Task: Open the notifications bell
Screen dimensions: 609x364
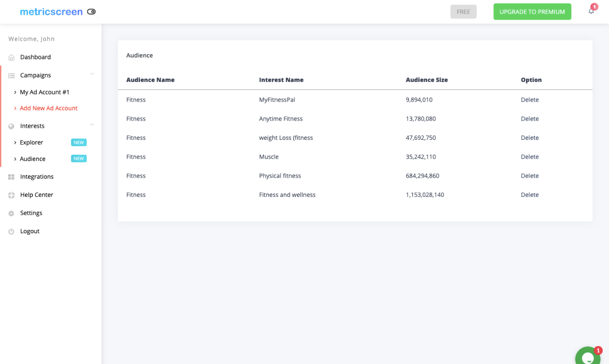Action: click(591, 11)
